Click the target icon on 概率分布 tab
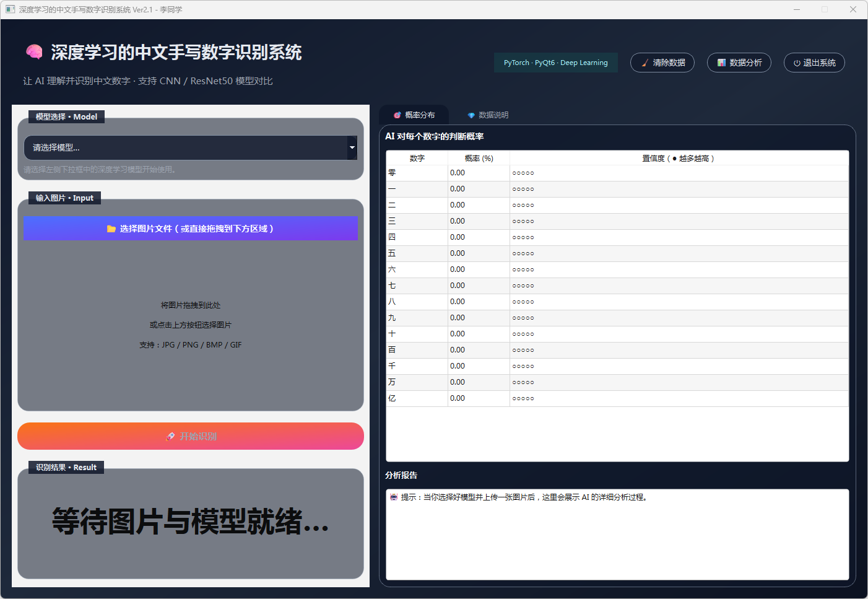Screen dimensions: 868x599 [397, 115]
